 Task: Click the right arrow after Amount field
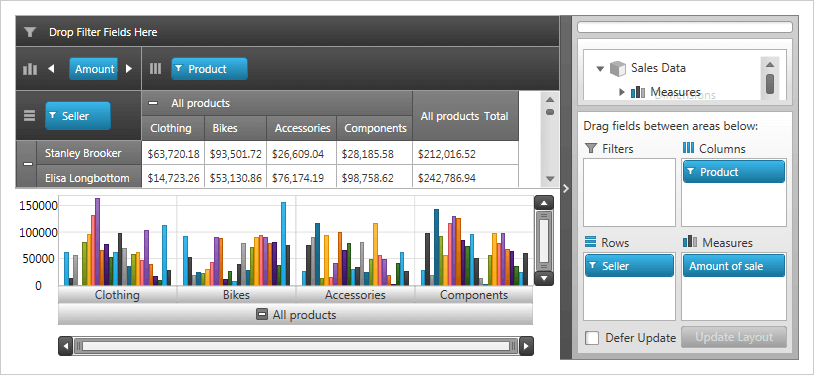[x=129, y=69]
